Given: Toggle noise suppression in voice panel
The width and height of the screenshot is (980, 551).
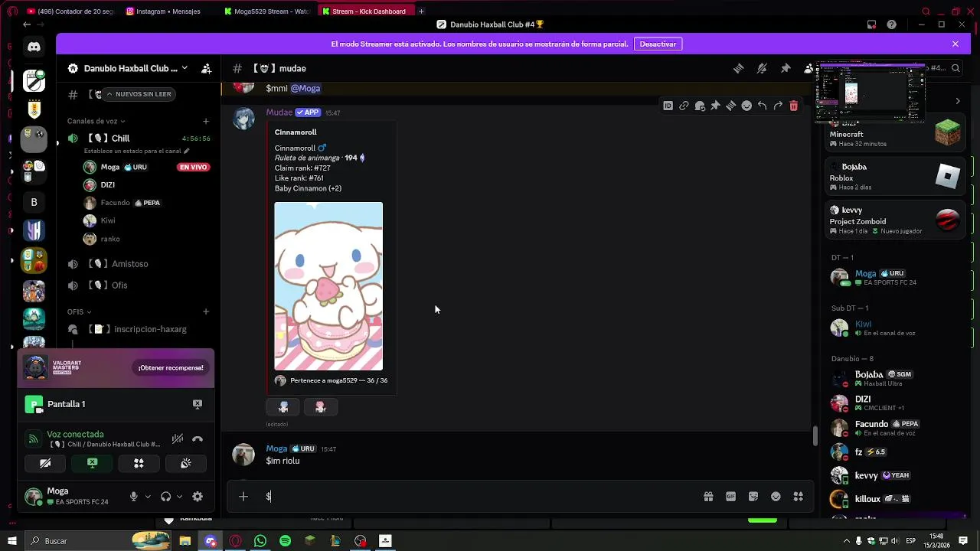Looking at the screenshot, I should click(x=177, y=439).
